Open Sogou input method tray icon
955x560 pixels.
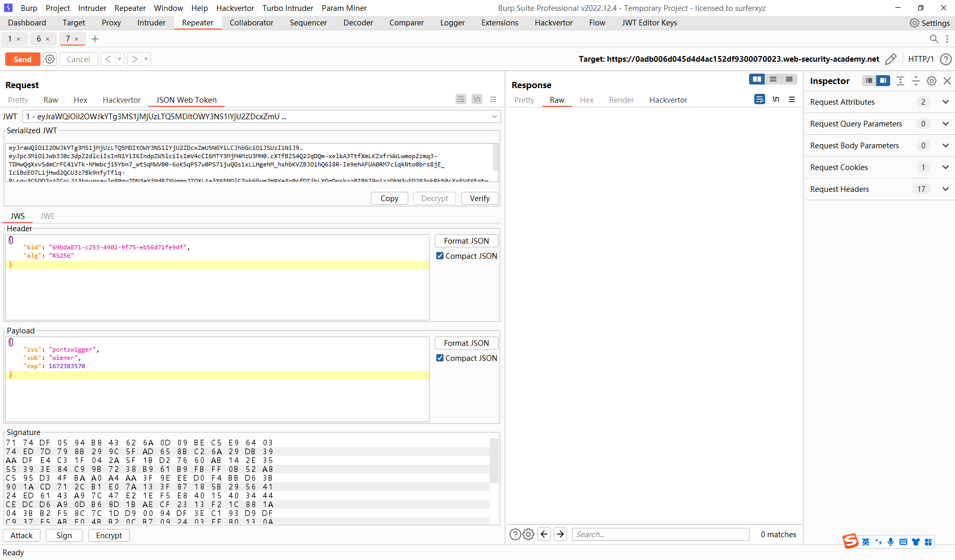pyautogui.click(x=850, y=541)
